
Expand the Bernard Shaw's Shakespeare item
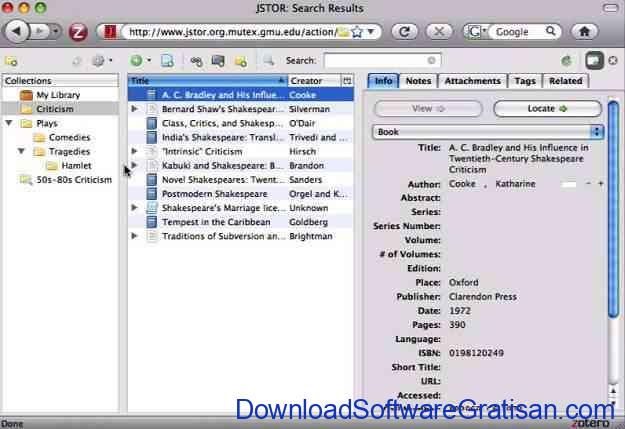pyautogui.click(x=134, y=108)
